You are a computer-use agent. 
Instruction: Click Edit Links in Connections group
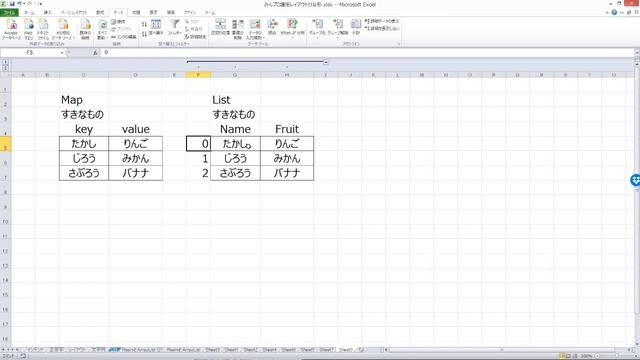(124, 37)
